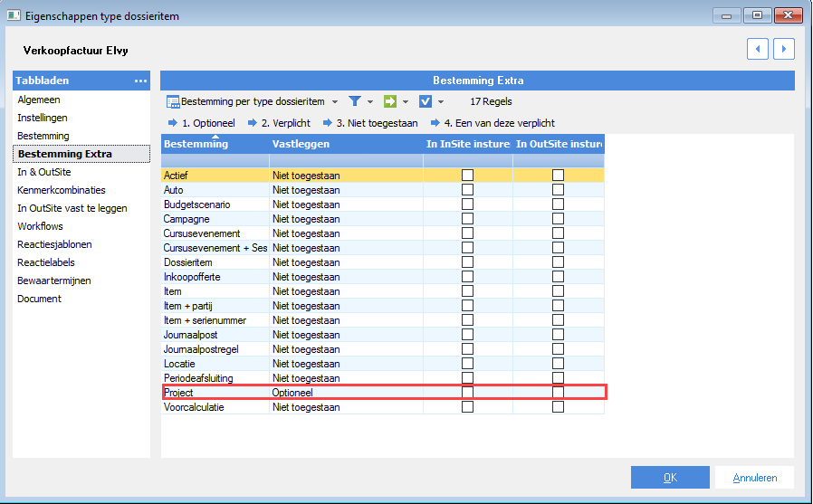Click the OK button
Viewport: 813px width, 504px height.
coord(670,478)
